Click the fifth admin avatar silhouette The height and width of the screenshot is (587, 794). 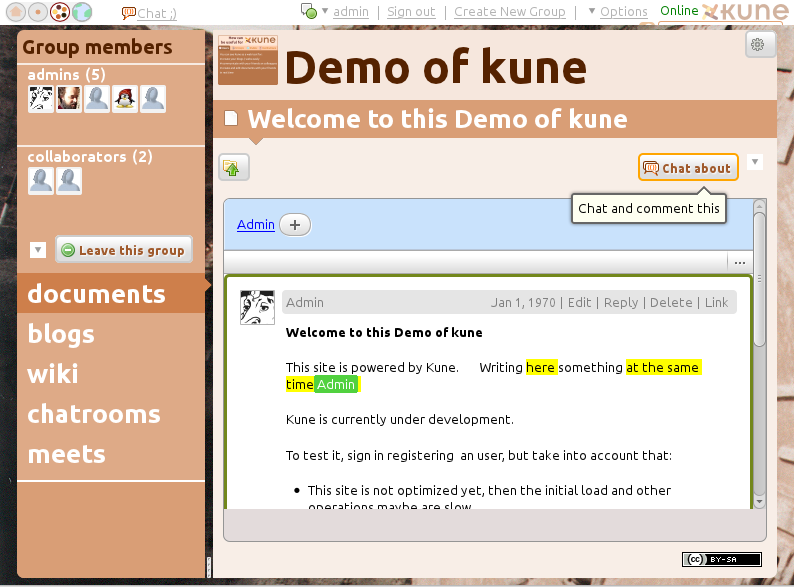coord(153,98)
